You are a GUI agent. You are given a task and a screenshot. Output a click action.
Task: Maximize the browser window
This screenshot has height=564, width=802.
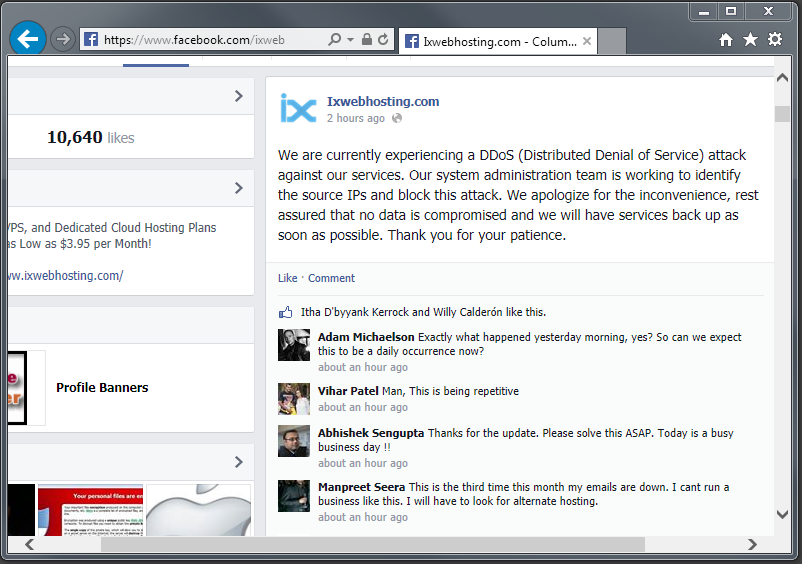(731, 11)
